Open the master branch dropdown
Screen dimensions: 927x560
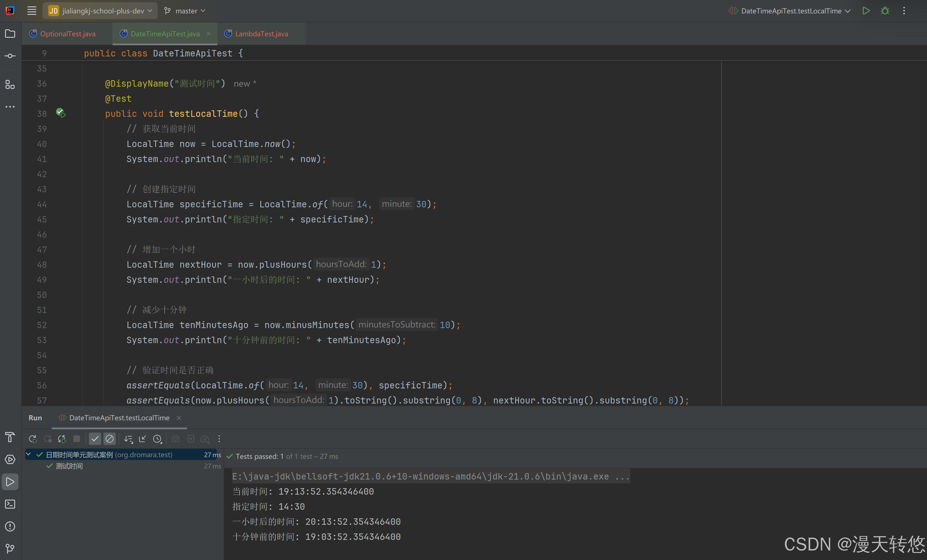coord(185,11)
